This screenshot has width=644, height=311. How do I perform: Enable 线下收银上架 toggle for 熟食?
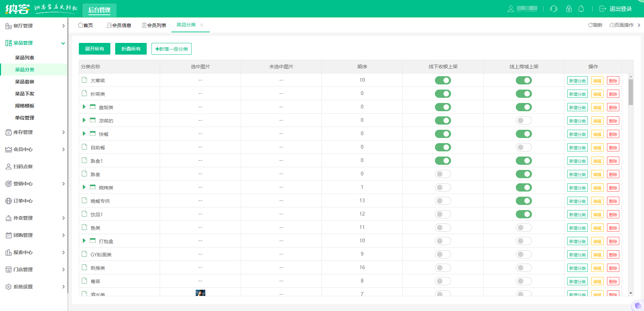click(443, 174)
